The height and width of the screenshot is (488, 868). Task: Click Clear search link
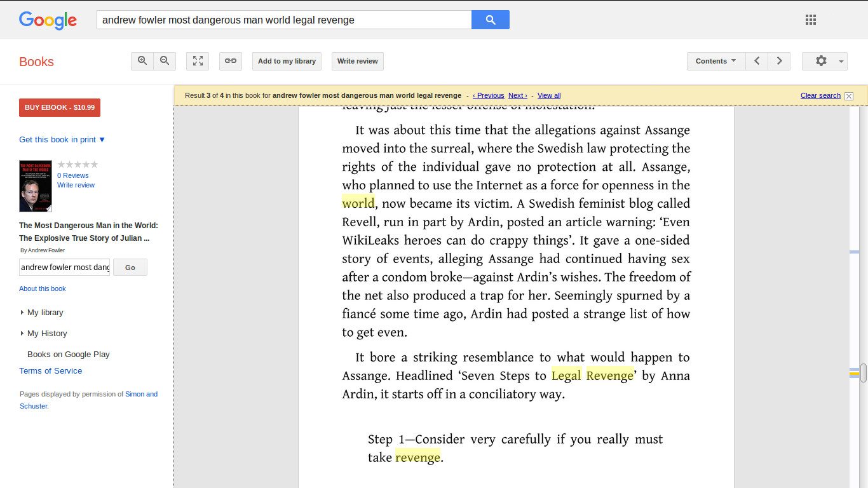coord(820,95)
